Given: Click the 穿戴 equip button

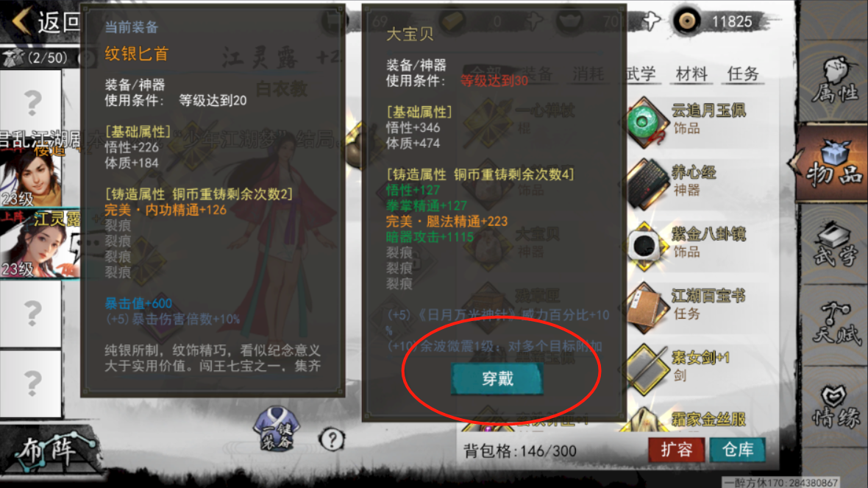Looking at the screenshot, I should 497,379.
